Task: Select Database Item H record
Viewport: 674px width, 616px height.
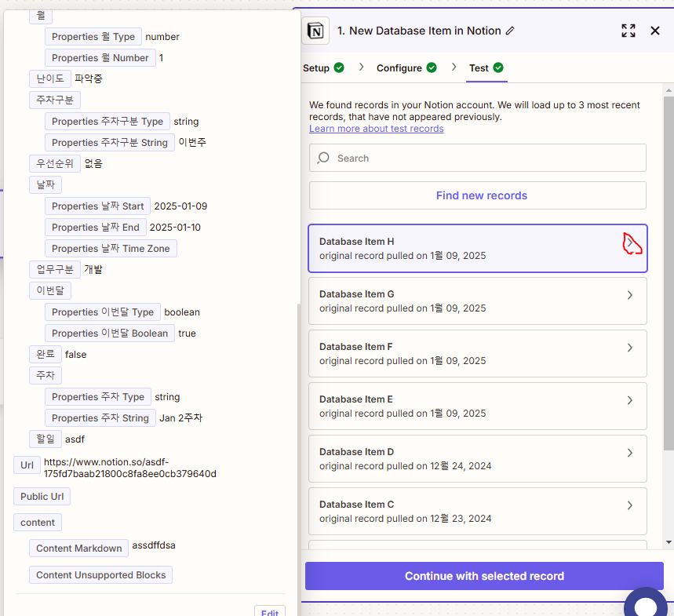Action: [478, 249]
